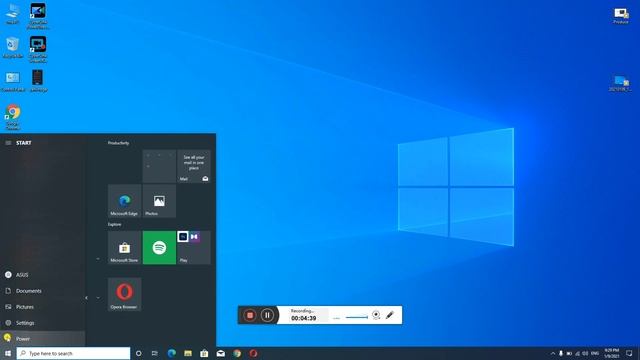Open Task View on taskbar
The height and width of the screenshot is (360, 640).
click(155, 353)
